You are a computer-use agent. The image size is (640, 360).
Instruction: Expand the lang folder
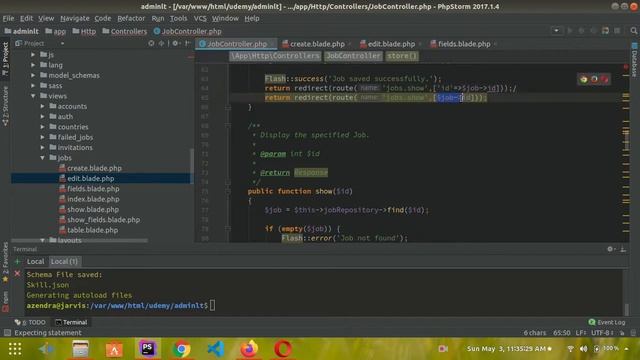click(33, 65)
